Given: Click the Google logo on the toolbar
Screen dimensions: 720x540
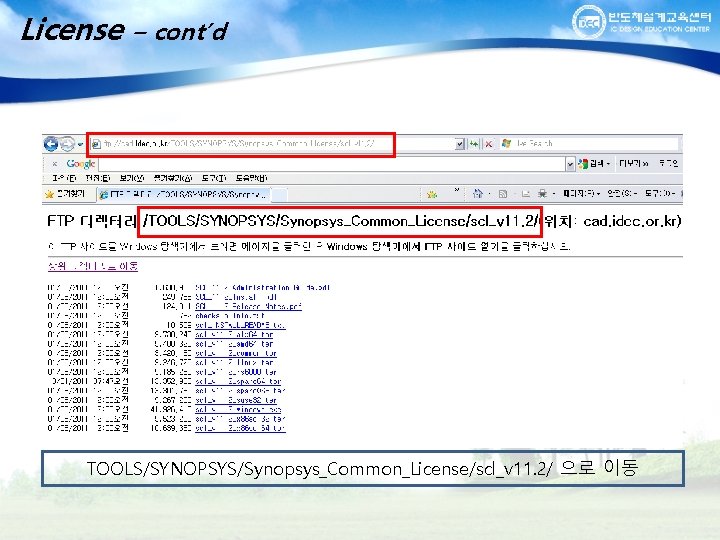Looking at the screenshot, I should pos(80,163).
